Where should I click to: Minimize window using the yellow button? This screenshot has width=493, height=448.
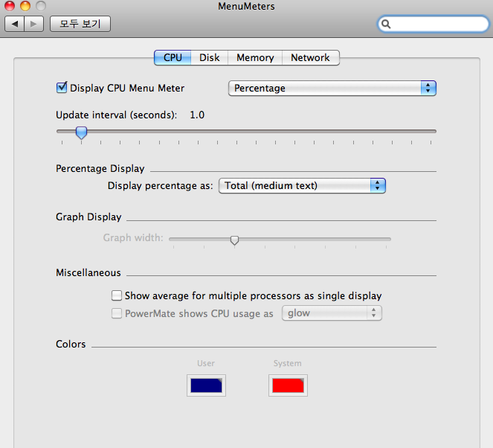coord(25,6)
